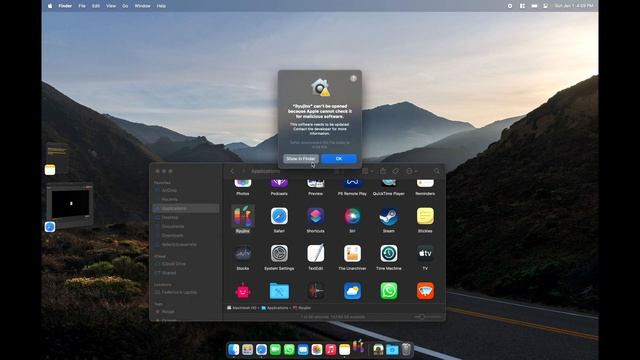Open the Edit menu

[x=96, y=6]
